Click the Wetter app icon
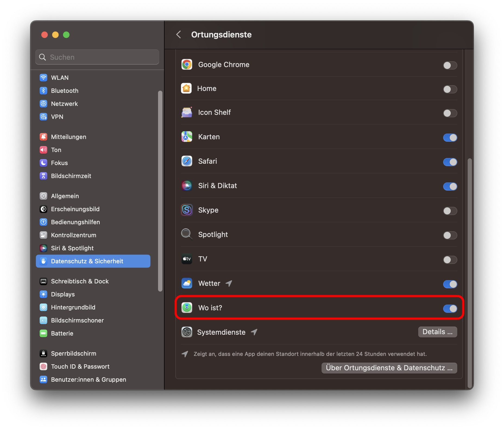Image resolution: width=504 pixels, height=430 pixels. point(187,283)
